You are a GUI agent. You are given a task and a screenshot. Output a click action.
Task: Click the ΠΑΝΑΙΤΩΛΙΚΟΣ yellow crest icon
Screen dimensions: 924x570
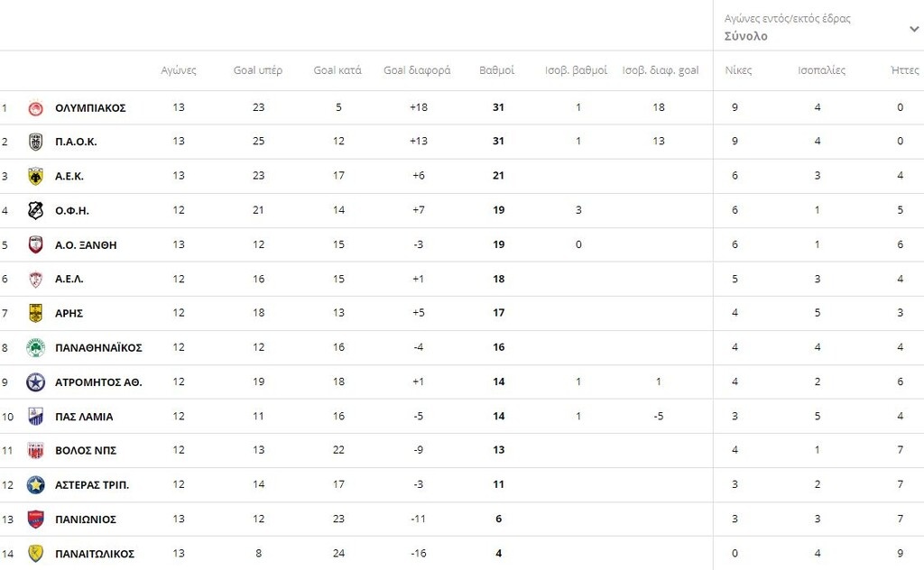(x=35, y=553)
